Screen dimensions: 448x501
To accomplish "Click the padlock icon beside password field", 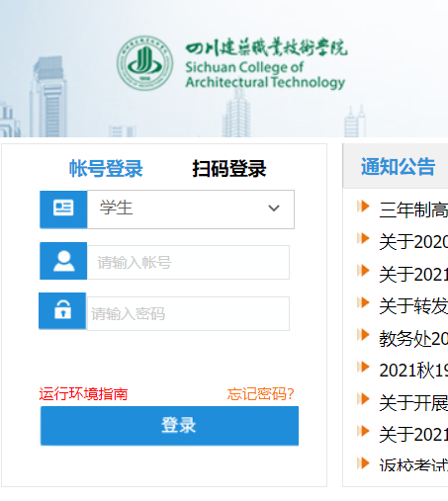I will tap(62, 309).
